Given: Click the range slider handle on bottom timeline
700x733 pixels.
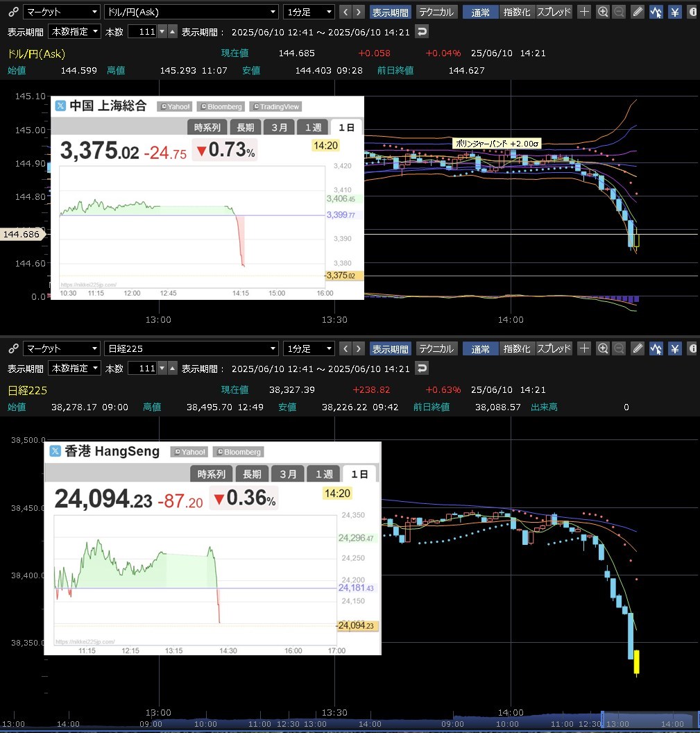Looking at the screenshot, I should [602, 719].
